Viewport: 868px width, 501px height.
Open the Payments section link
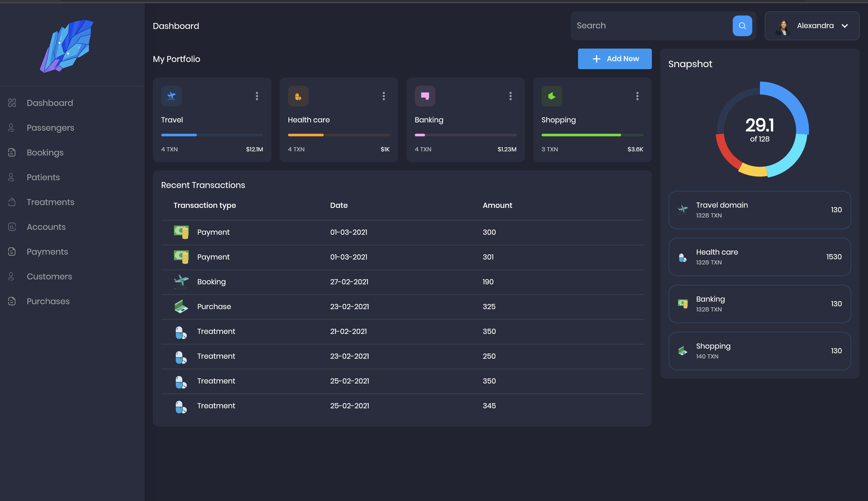(x=47, y=252)
